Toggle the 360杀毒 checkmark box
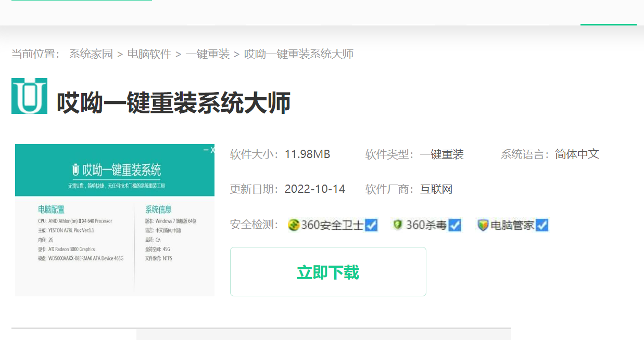The height and width of the screenshot is (340, 644). coord(455,225)
